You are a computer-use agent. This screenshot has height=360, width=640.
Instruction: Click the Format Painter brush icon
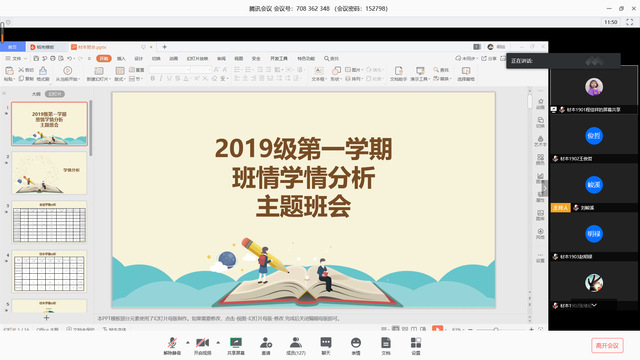[43, 73]
